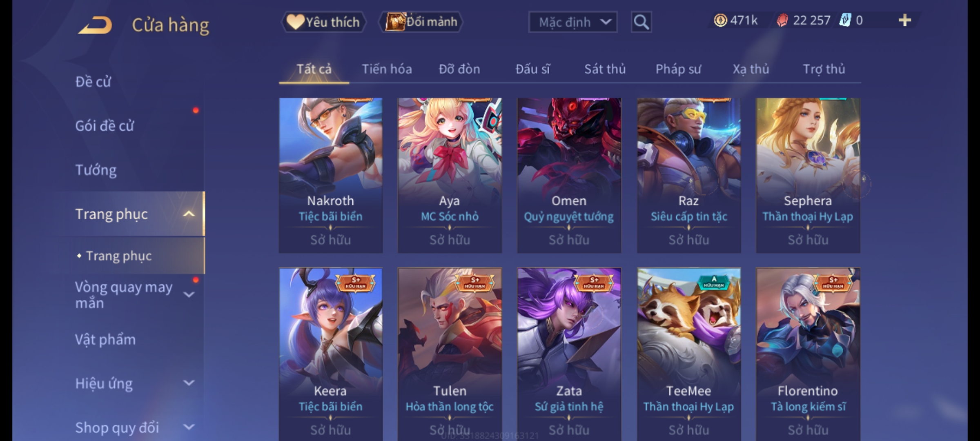Select Nakroth Tiệc bãi biển skin card
Viewport: 980px width, 441px height.
click(331, 175)
